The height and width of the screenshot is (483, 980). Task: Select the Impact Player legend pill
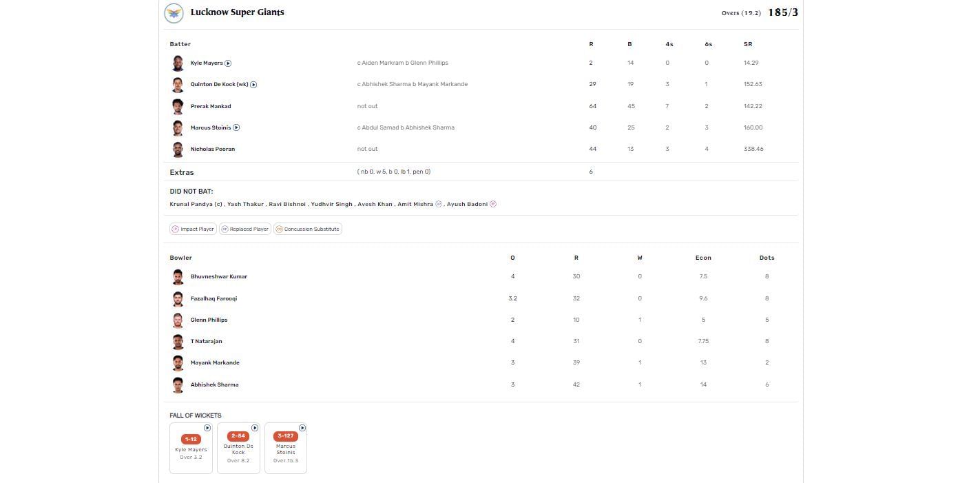(193, 229)
